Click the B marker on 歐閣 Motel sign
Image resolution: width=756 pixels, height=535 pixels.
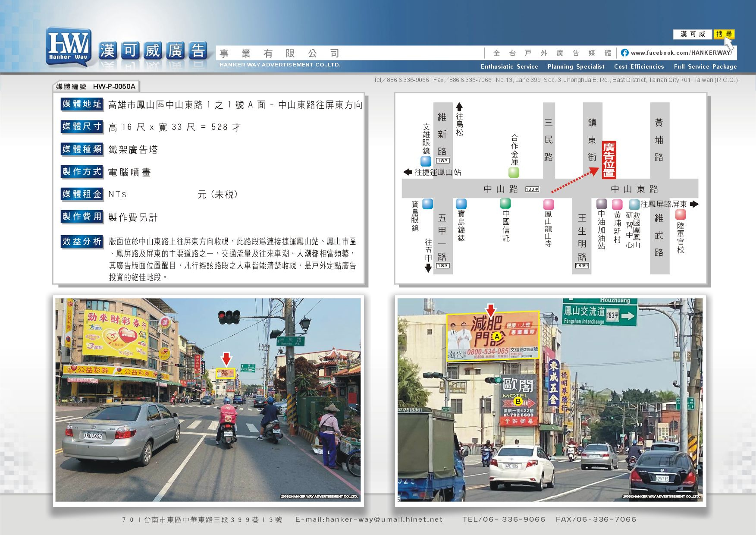(x=518, y=401)
